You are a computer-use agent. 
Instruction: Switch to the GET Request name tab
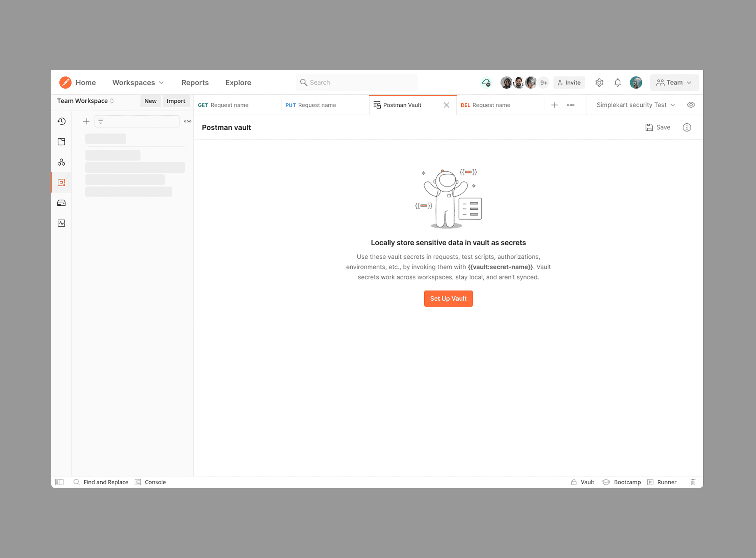[237, 105]
